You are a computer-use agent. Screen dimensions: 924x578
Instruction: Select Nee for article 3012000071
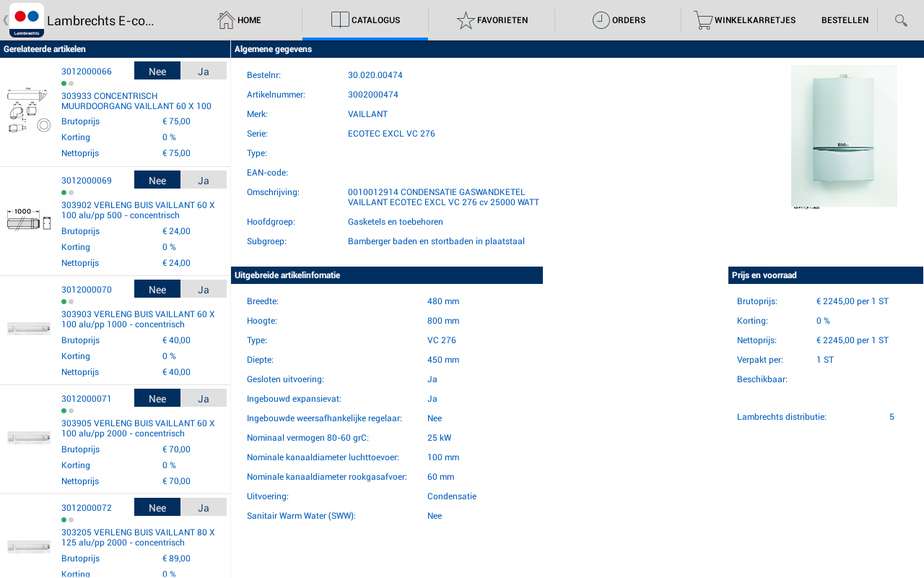pos(157,398)
